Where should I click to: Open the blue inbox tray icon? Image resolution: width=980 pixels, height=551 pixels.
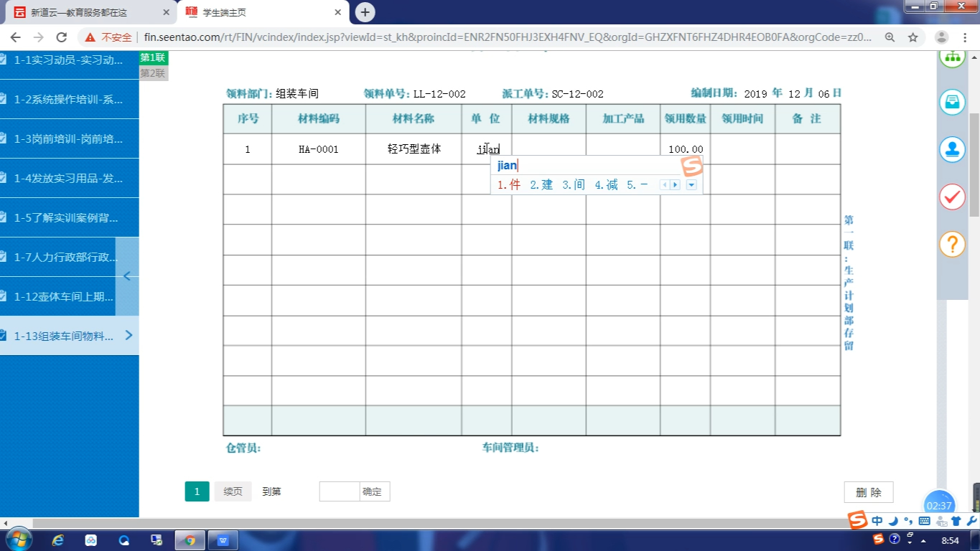tap(952, 101)
